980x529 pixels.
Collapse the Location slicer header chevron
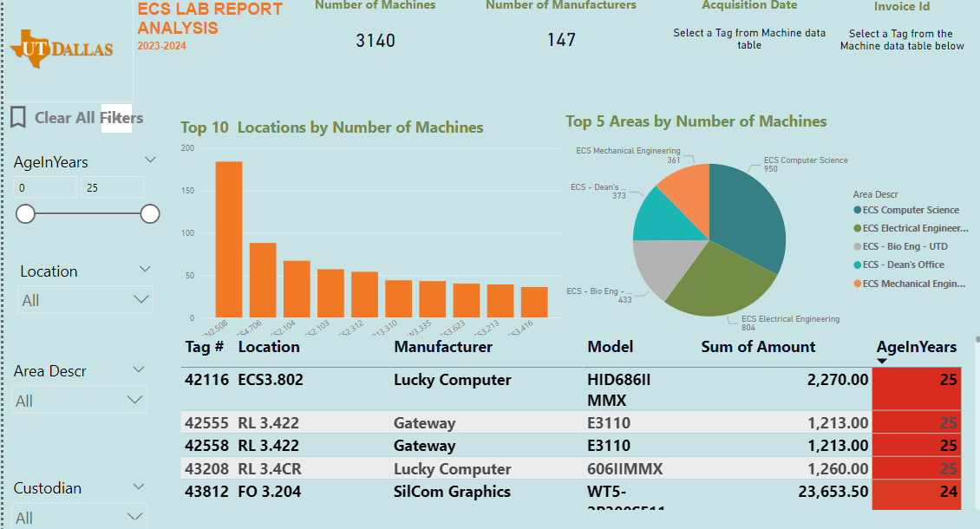[x=145, y=270]
